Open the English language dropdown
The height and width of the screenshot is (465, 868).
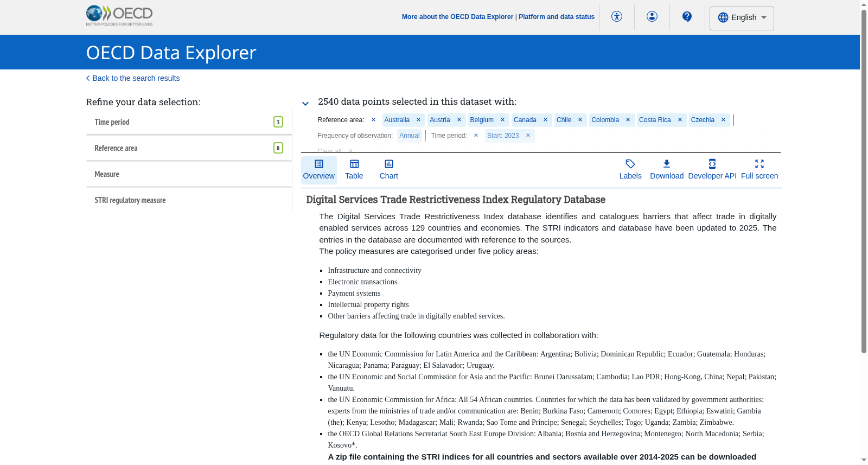tap(742, 18)
